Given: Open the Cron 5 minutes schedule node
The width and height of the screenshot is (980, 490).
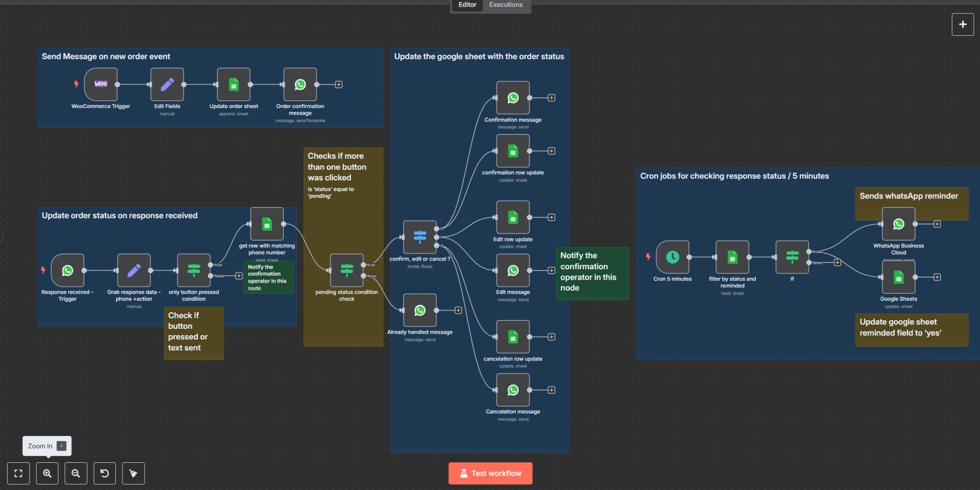Looking at the screenshot, I should (672, 257).
